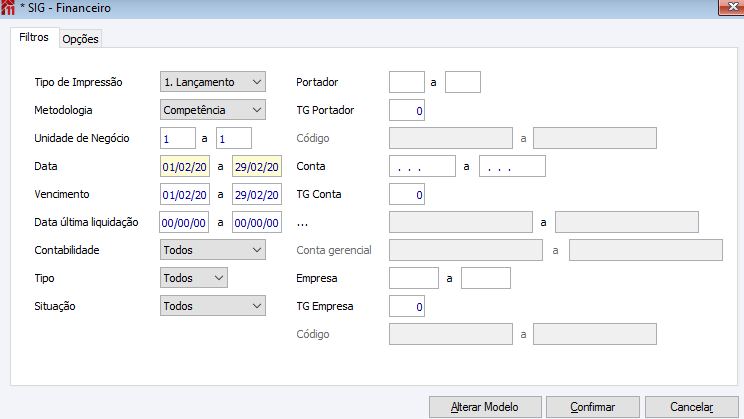The height and width of the screenshot is (419, 744).
Task: Click the Conta gerencial end field
Action: (x=646, y=250)
